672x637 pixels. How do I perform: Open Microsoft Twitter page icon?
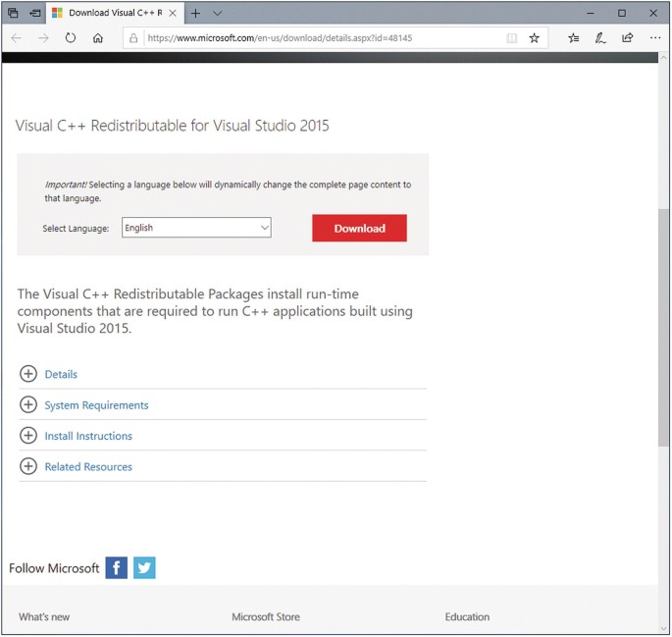point(144,568)
